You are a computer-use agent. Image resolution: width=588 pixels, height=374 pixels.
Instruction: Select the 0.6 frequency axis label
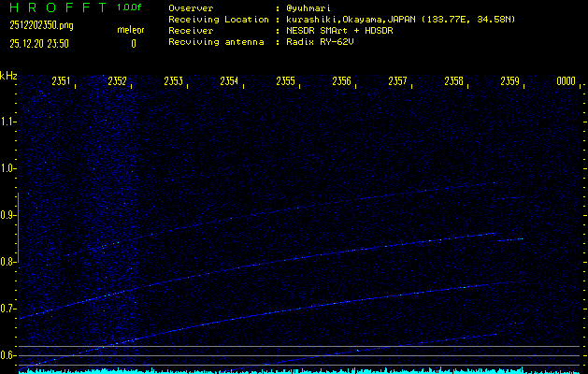pos(8,355)
